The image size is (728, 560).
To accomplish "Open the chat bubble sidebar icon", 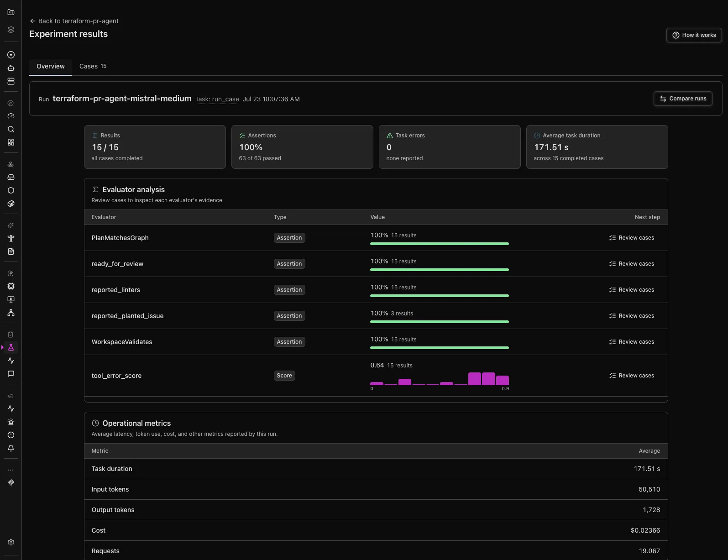I will (x=11, y=374).
